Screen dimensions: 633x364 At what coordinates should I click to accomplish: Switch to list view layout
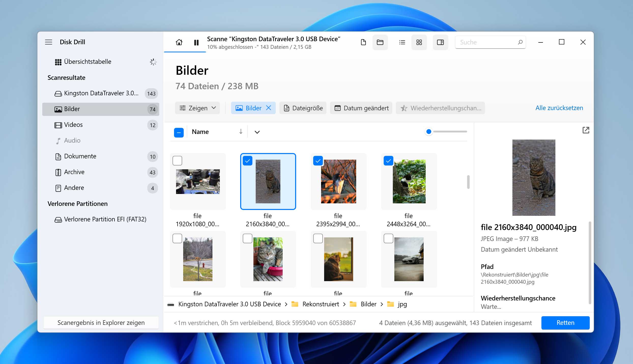point(402,42)
